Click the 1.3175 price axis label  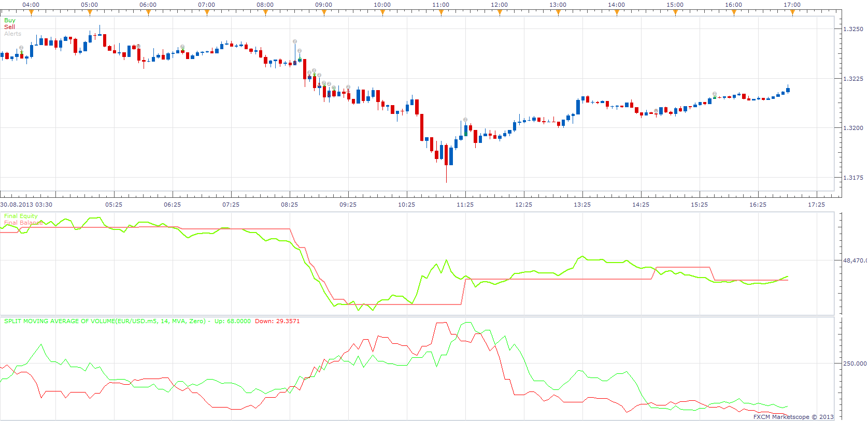coord(853,178)
